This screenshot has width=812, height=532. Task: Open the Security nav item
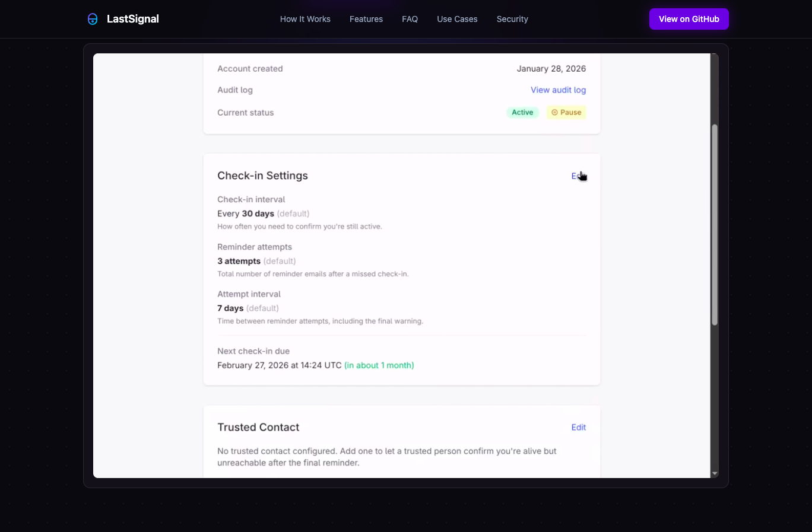click(x=512, y=19)
